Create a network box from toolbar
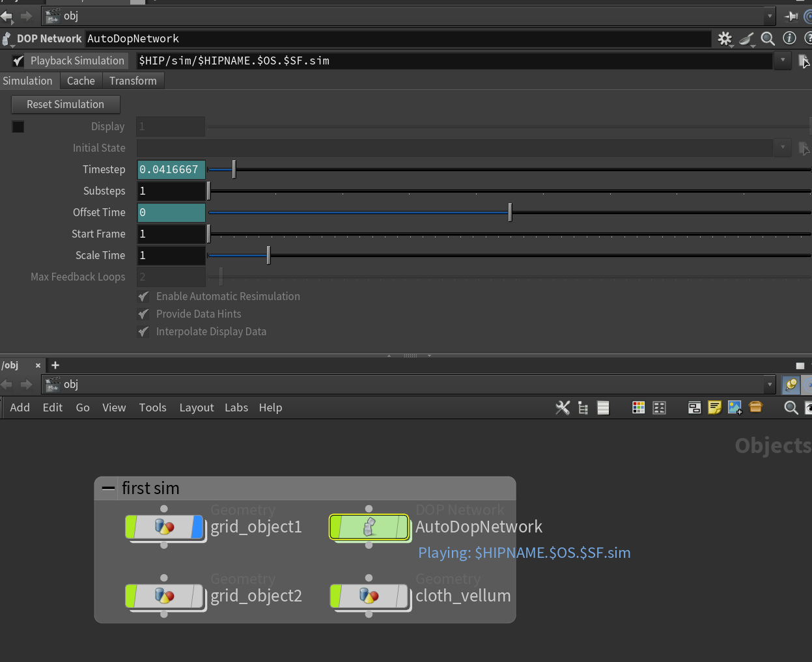812x662 pixels. 694,407
